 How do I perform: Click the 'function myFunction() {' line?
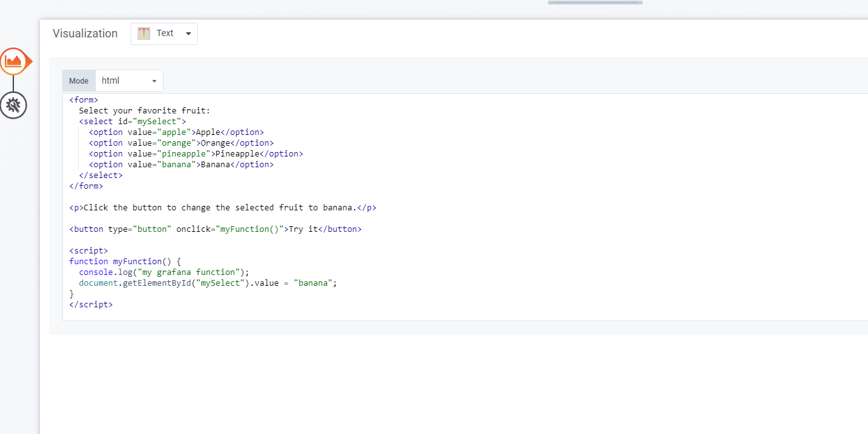126,261
